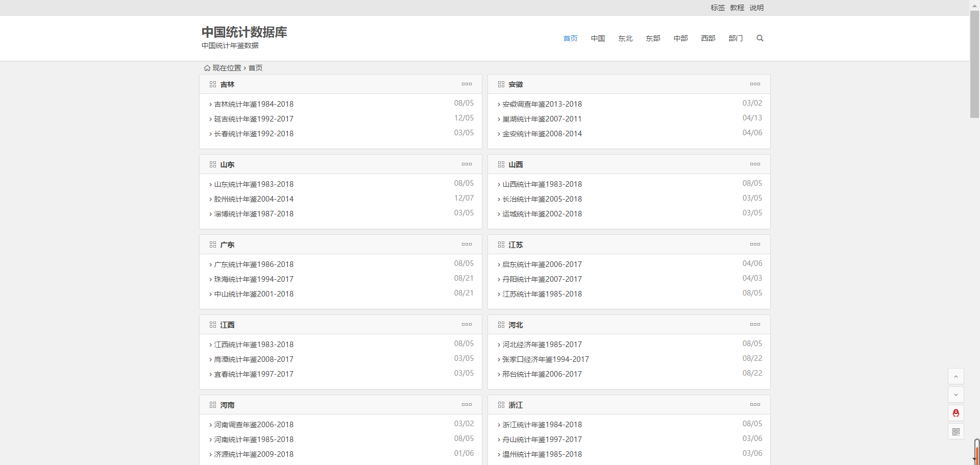
Task: Click the grid icon beside 安徽 heading
Action: 501,84
